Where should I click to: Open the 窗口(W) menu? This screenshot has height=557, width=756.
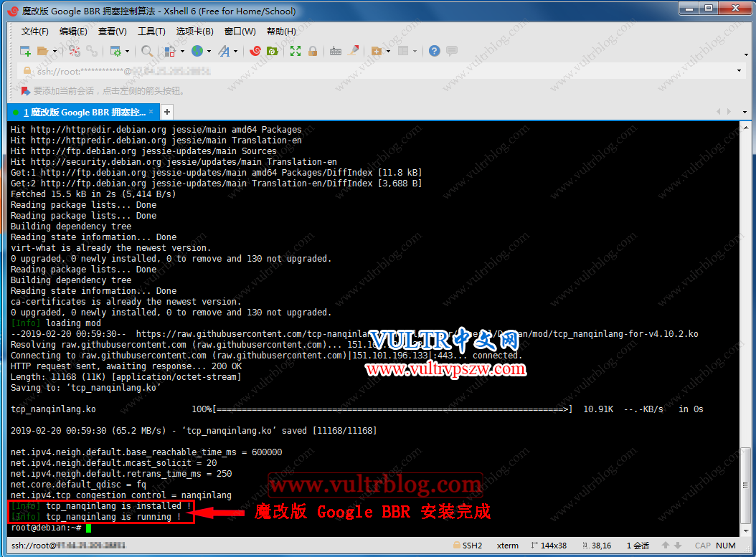pos(240,32)
